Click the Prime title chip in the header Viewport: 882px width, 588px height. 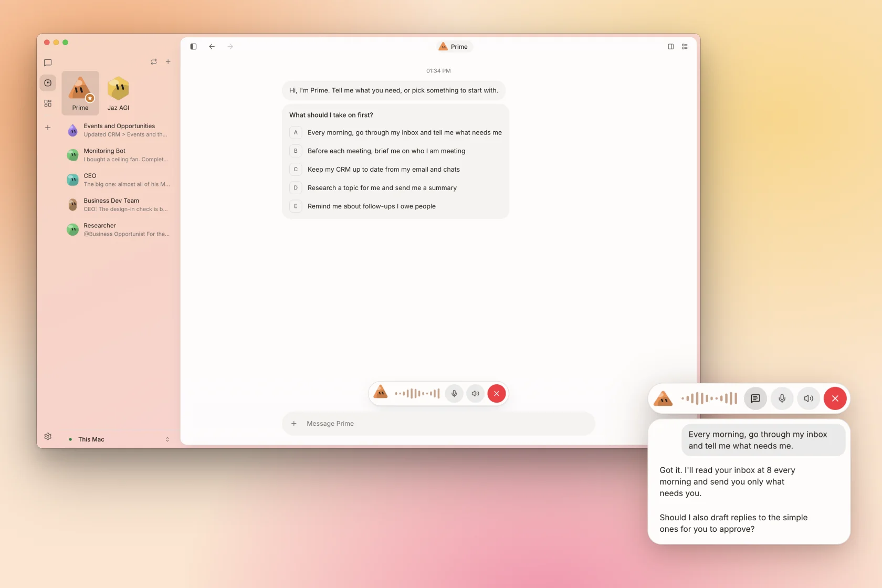(x=454, y=47)
